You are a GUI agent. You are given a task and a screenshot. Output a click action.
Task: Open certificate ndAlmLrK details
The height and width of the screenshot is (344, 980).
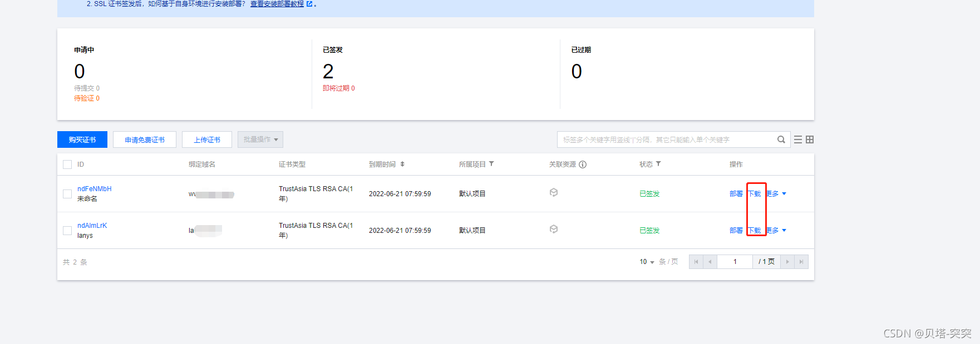(92, 226)
